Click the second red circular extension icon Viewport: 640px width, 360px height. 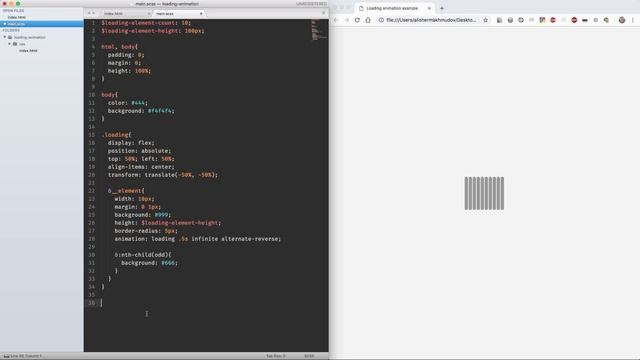pos(574,20)
